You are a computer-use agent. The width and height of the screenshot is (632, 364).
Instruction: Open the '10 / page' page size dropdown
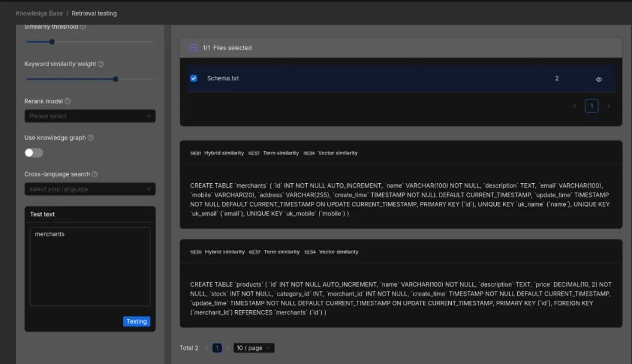253,348
